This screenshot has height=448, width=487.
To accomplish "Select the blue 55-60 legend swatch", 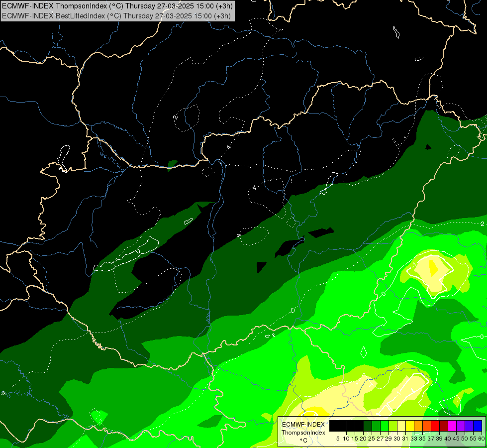I will click(478, 426).
